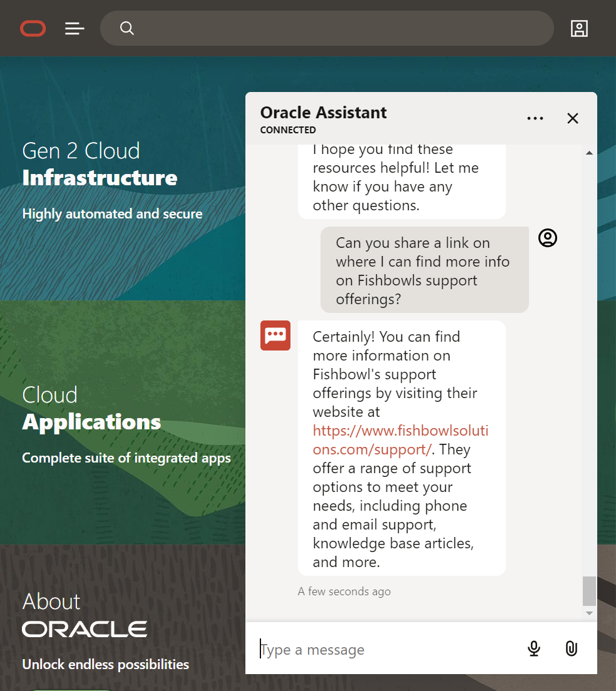This screenshot has height=691, width=616.
Task: Click bot message 'I hope you find these resources'
Action: 401,181
